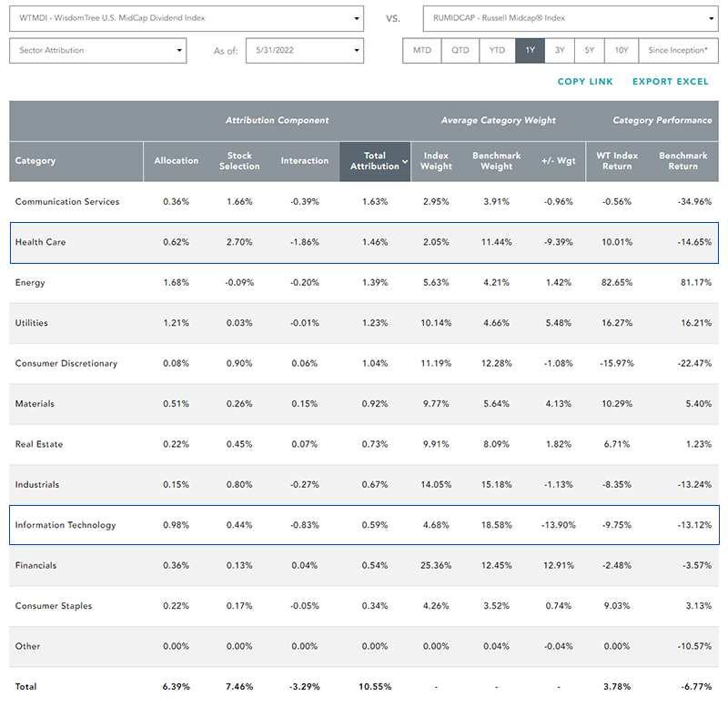Click the Total row label

[26, 687]
